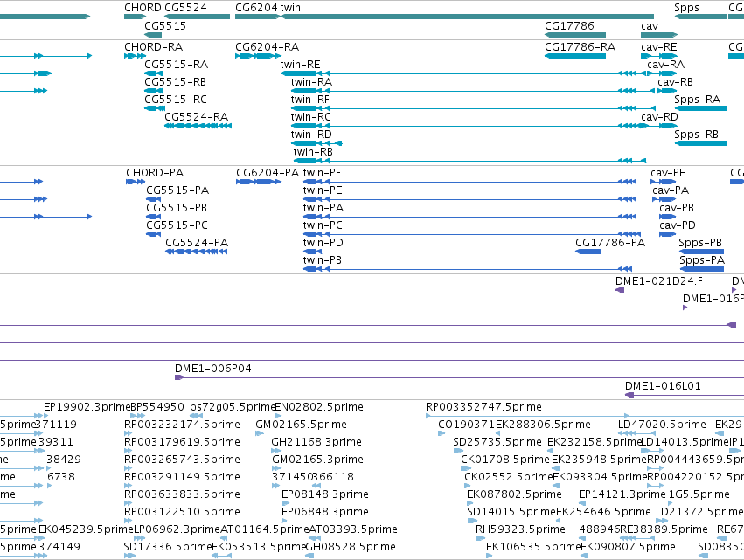Select the twin-PB protein label

click(x=323, y=261)
